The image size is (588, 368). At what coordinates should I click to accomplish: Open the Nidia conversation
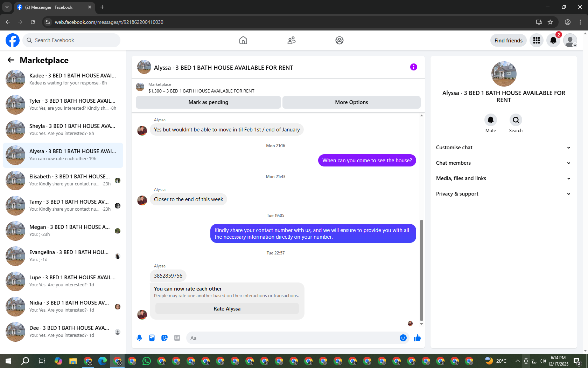coord(63,306)
